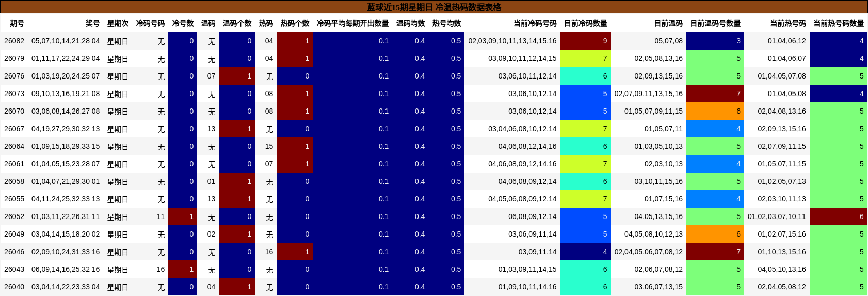Select period number 26079
Image resolution: width=868 pixels, height=296 pixels.
coord(14,58)
